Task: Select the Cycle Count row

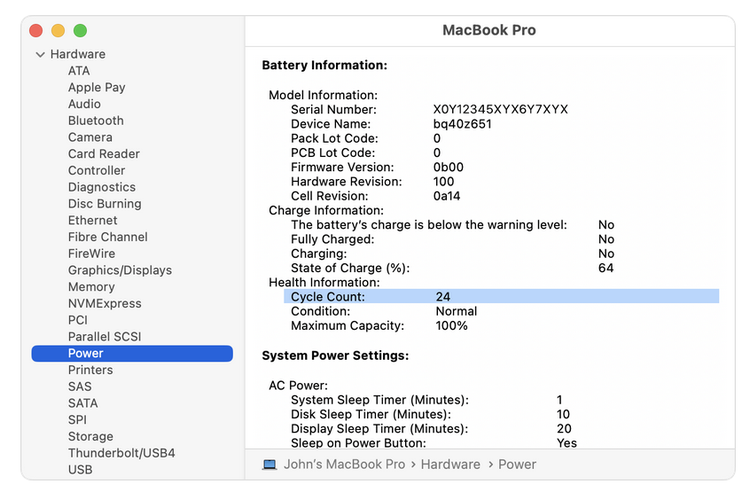Action: (501, 297)
